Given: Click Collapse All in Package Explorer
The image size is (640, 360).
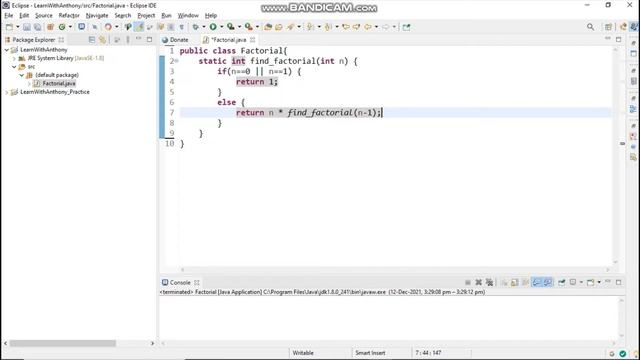Looking at the screenshot, I should click(x=92, y=40).
